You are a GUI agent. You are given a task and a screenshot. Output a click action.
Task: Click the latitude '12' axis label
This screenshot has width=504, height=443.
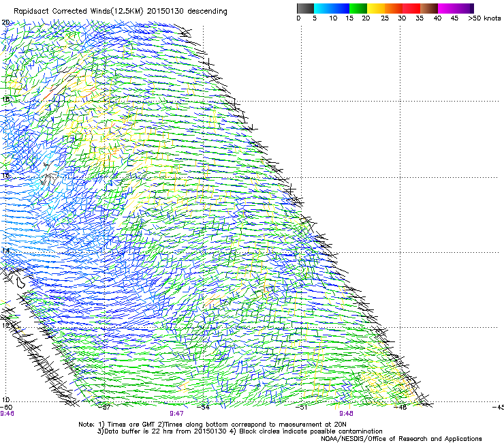click(x=5, y=326)
